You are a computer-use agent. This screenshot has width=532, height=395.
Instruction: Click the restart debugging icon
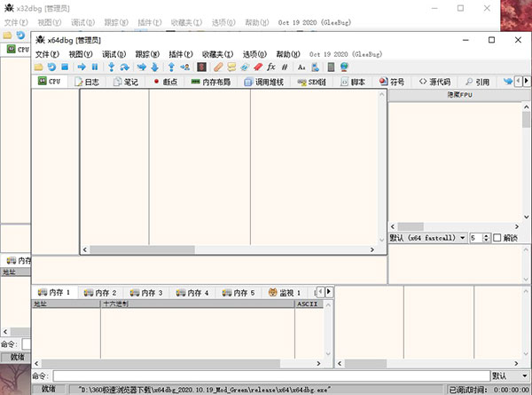51,67
